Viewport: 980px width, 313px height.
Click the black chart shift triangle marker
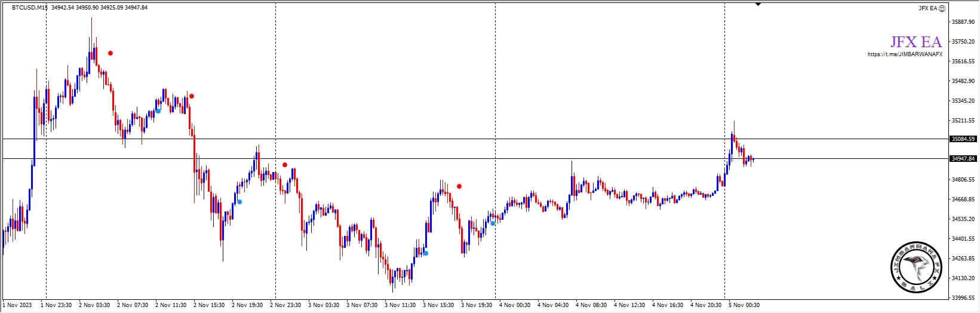pyautogui.click(x=758, y=4)
